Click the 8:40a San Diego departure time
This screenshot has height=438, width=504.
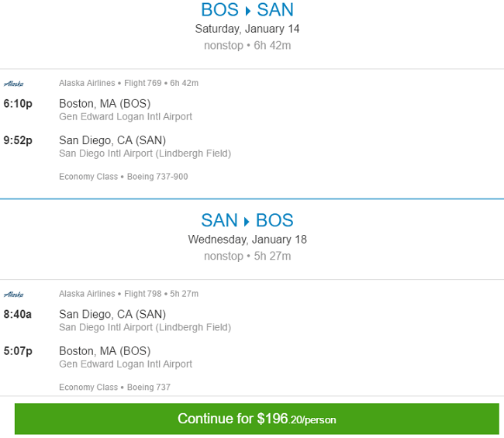18,314
